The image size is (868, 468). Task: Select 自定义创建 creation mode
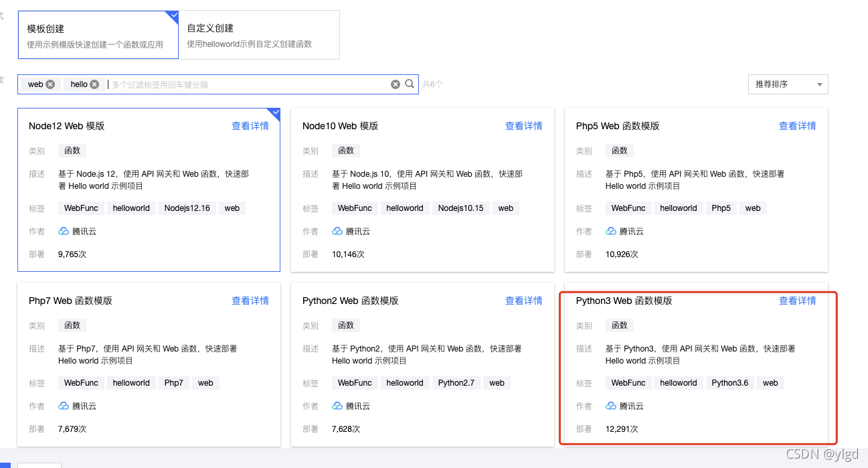(259, 35)
